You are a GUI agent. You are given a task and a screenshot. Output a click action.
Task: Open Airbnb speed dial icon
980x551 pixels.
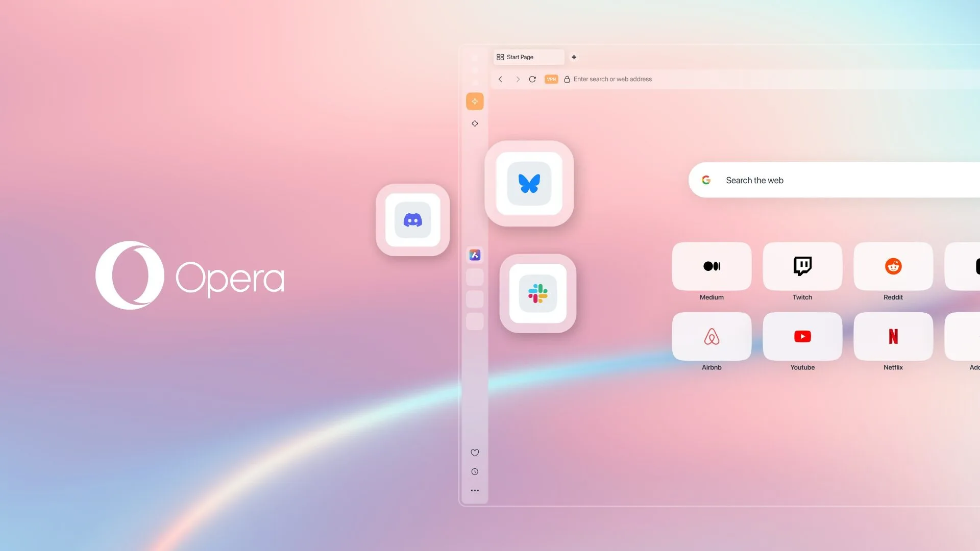point(712,336)
